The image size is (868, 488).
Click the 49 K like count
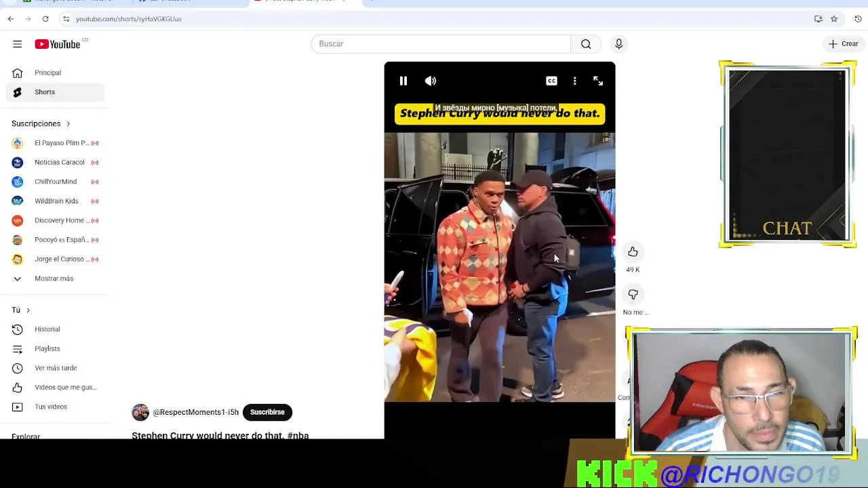pos(633,270)
